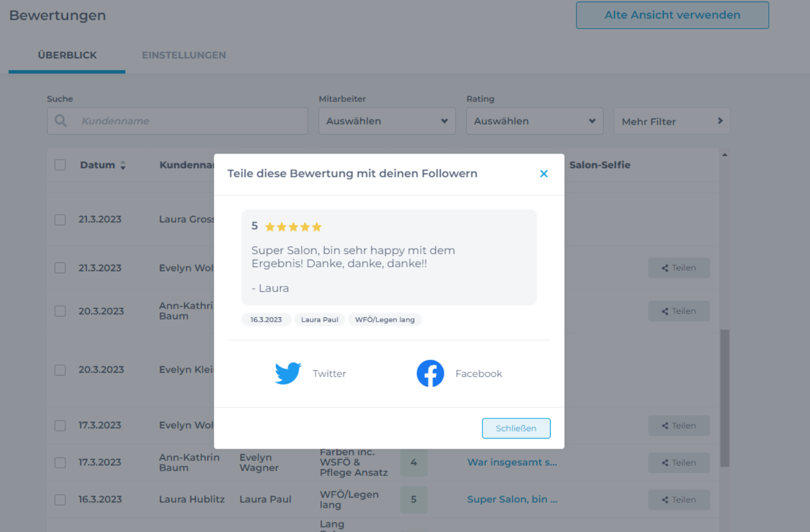Open the EINSTELLUNGEN tab

point(184,55)
